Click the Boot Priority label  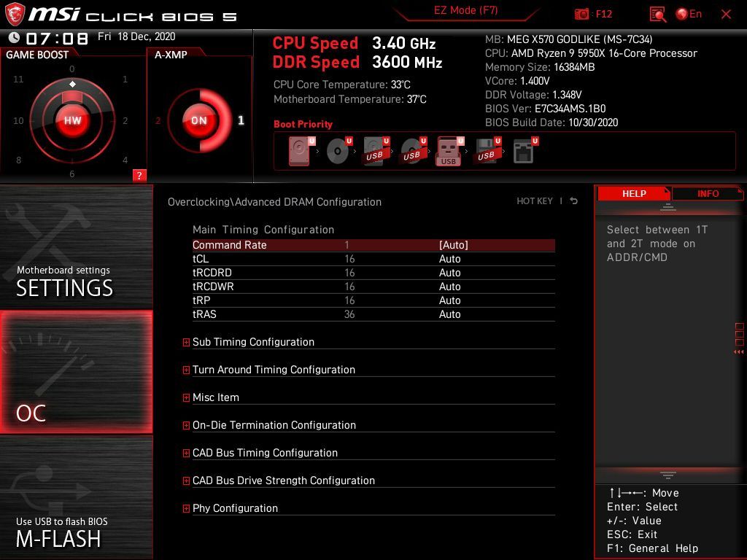pyautogui.click(x=303, y=124)
